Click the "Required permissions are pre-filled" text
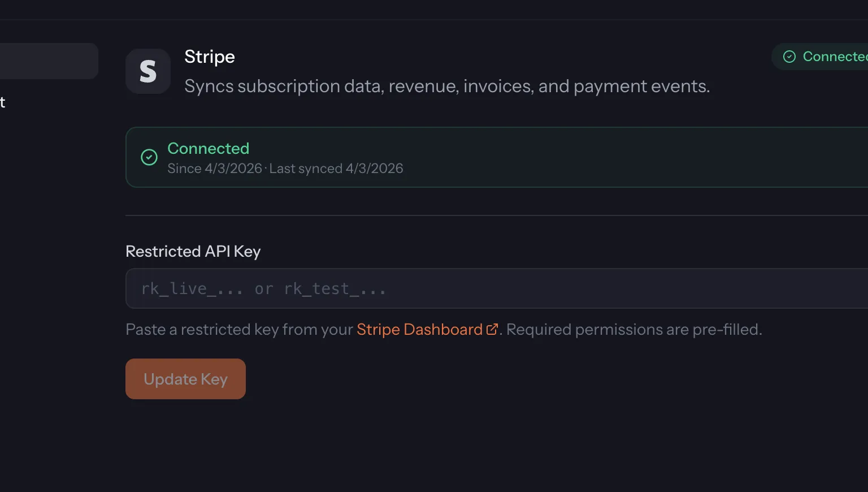Viewport: 868px width, 492px height. tap(634, 329)
